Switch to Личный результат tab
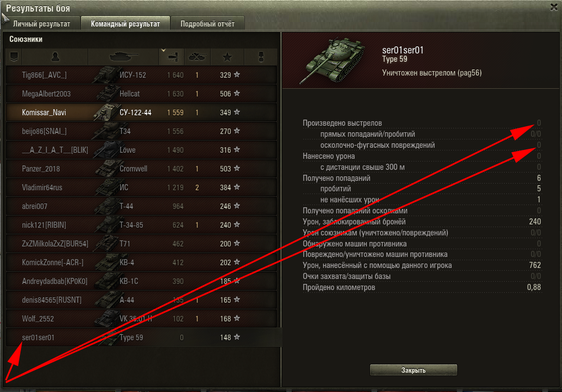The width and height of the screenshot is (562, 392). coord(41,24)
